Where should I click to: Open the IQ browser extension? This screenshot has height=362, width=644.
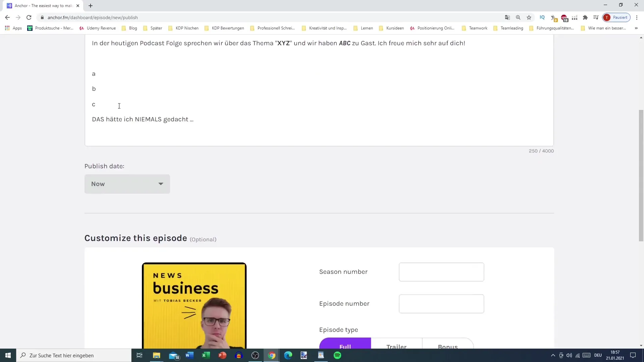click(542, 17)
